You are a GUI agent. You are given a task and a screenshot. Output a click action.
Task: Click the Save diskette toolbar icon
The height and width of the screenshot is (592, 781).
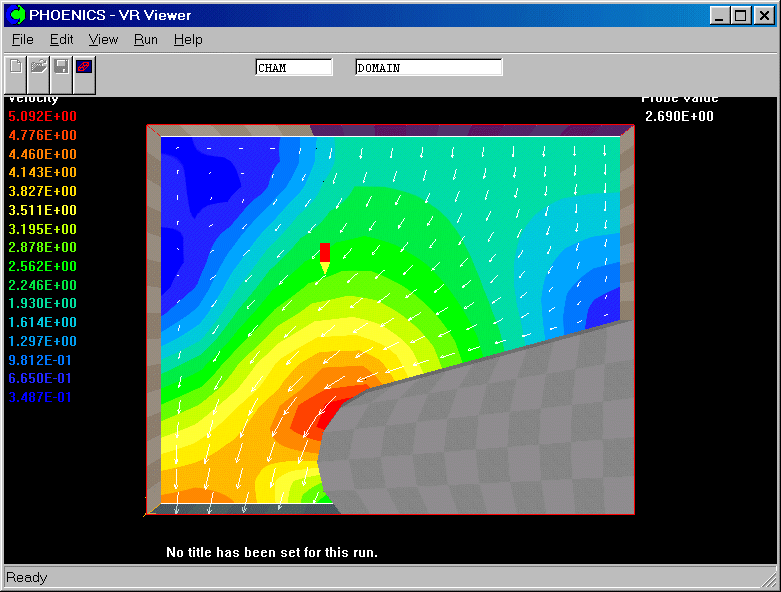click(x=61, y=75)
